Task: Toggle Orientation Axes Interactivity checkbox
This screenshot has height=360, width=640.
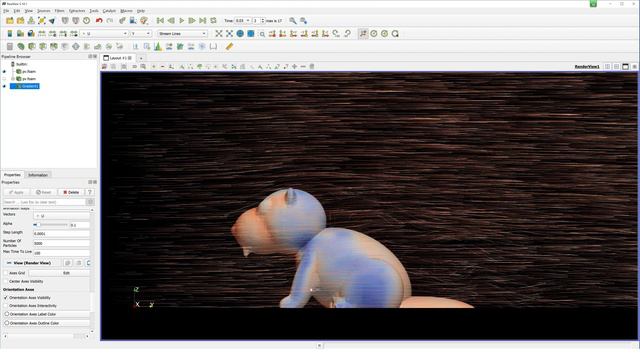Action: pos(6,306)
